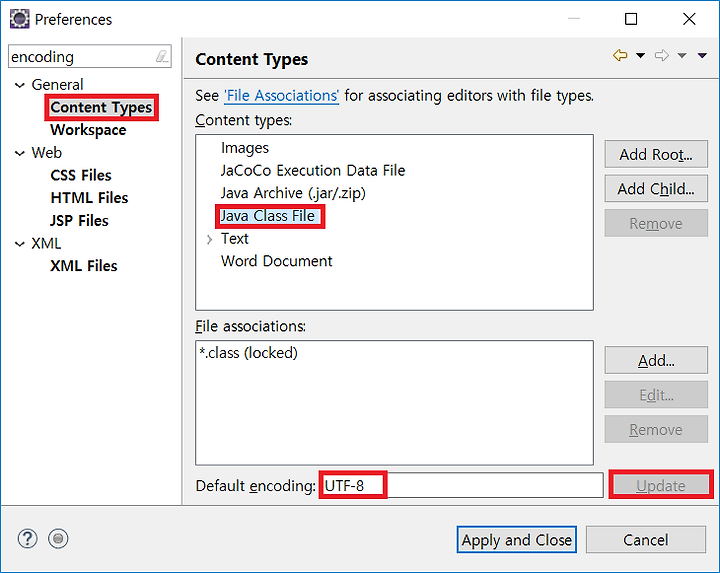Viewport: 720px width, 573px height.
Task: Expand the Text content type
Action: [x=209, y=239]
